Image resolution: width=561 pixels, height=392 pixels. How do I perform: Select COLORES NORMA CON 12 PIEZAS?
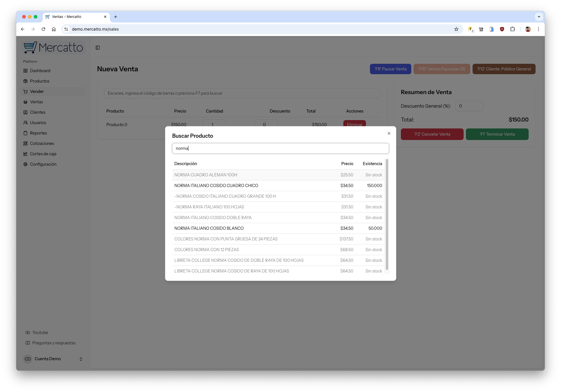[278, 250]
